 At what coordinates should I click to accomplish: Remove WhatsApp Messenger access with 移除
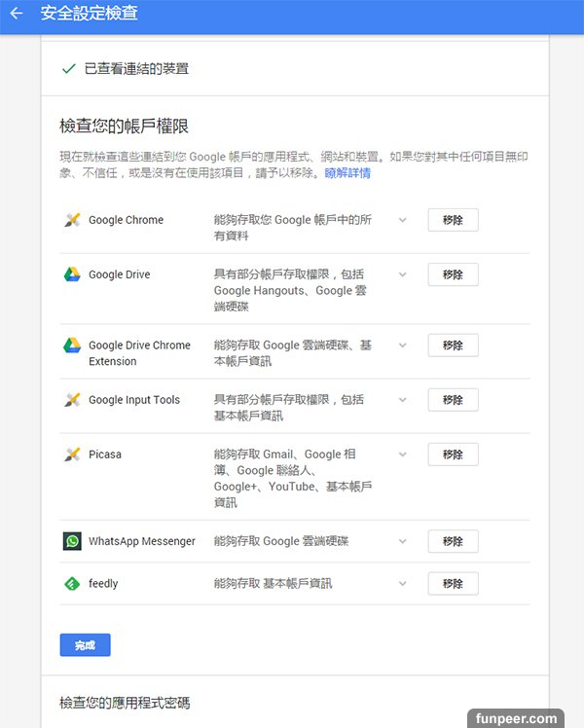pyautogui.click(x=453, y=541)
